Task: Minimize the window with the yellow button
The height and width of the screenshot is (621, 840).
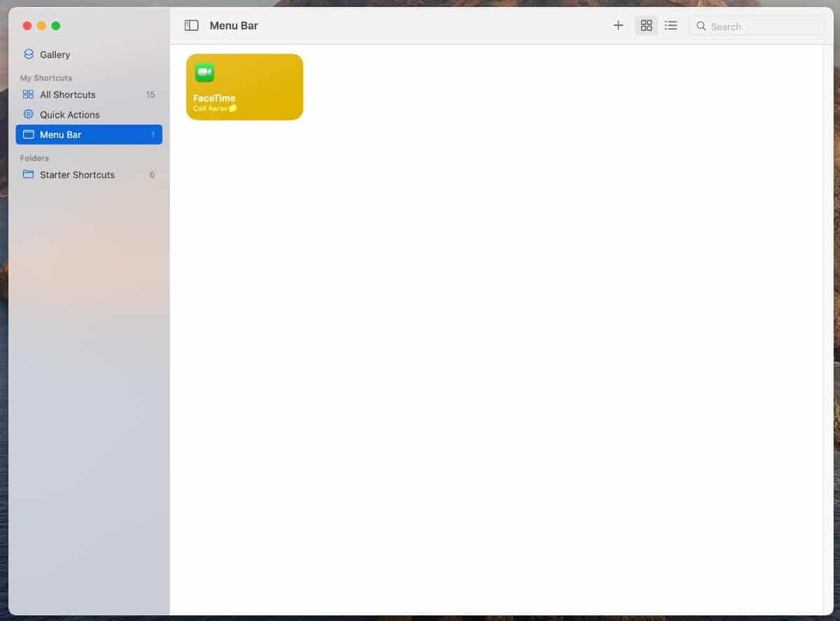Action: coord(41,26)
